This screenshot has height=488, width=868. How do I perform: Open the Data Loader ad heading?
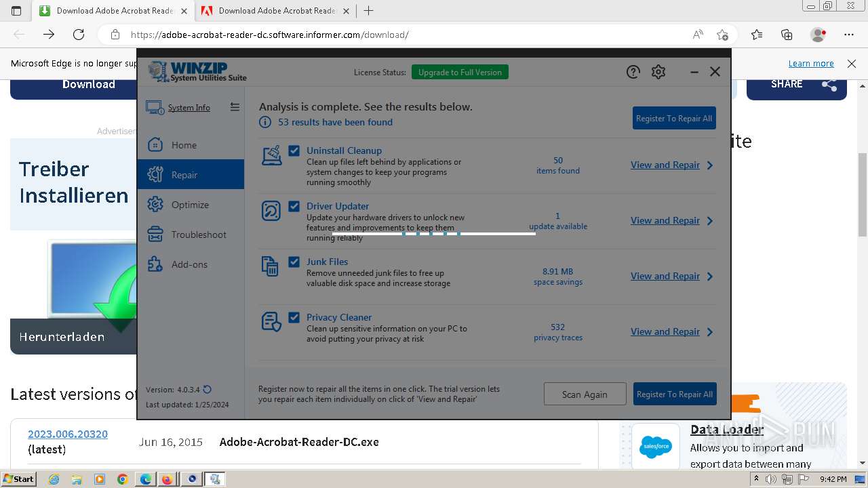coord(727,429)
